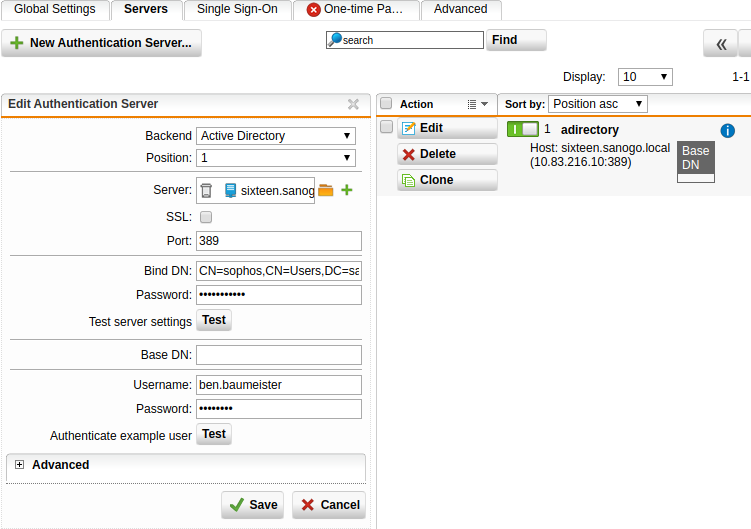Click the Find button

point(516,40)
